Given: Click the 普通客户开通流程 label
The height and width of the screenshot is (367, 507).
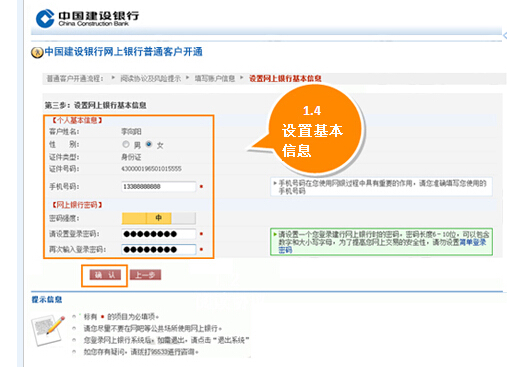Looking at the screenshot, I should click(x=75, y=79).
